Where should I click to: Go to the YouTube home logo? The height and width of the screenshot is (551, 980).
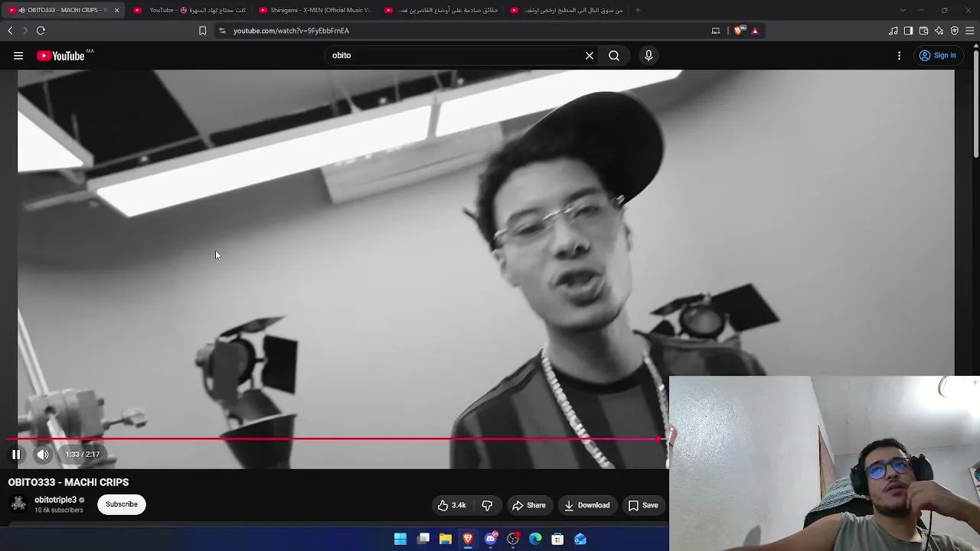click(60, 56)
